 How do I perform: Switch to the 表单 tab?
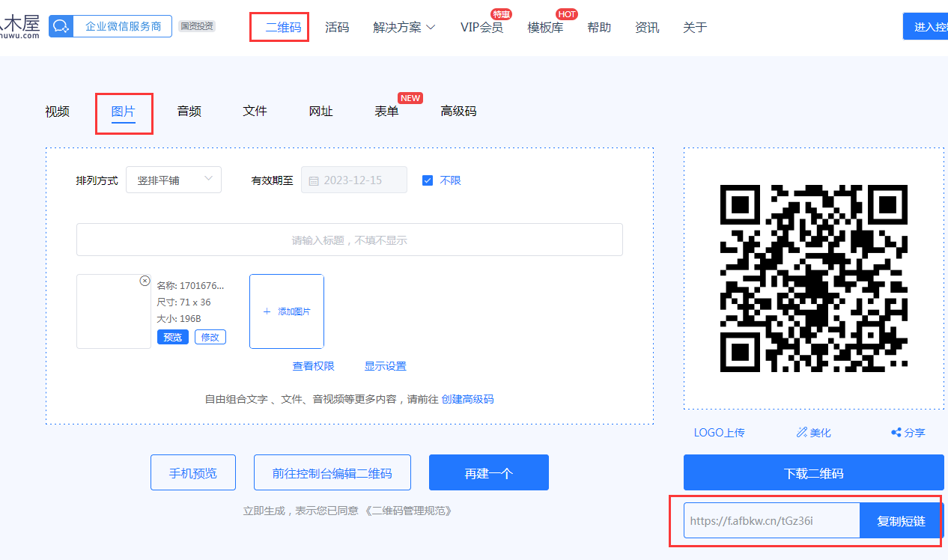386,112
